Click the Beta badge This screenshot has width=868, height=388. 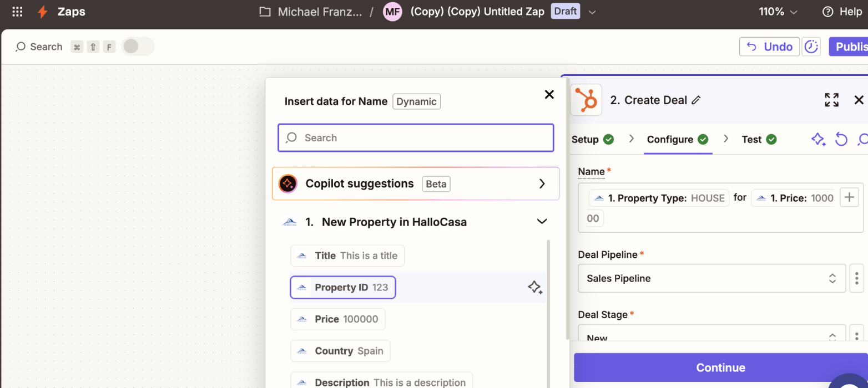coord(436,184)
